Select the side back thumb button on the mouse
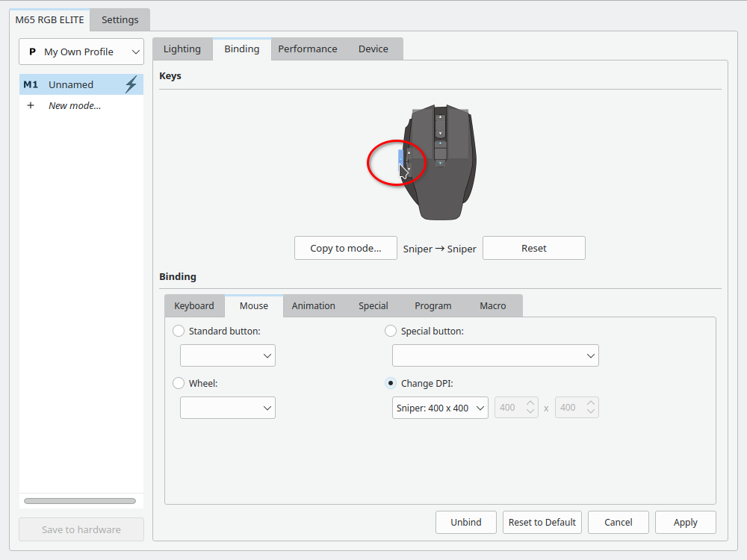 [x=409, y=169]
